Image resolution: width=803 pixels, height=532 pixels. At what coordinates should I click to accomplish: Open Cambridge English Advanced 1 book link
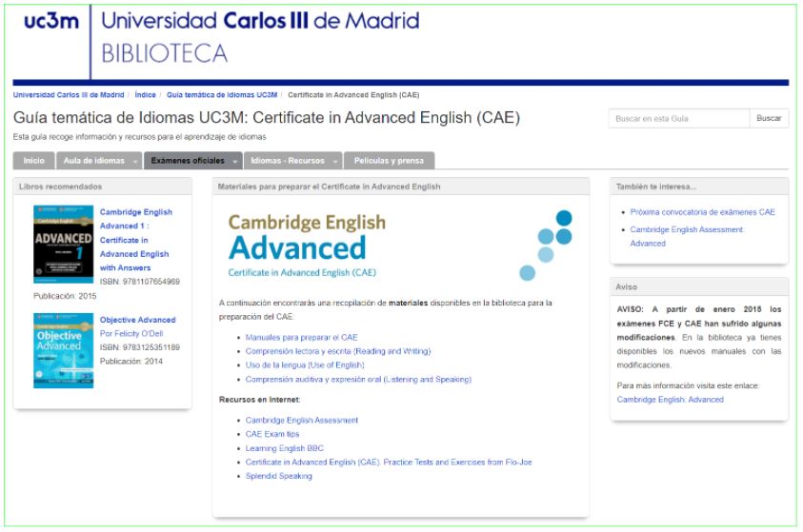click(135, 240)
